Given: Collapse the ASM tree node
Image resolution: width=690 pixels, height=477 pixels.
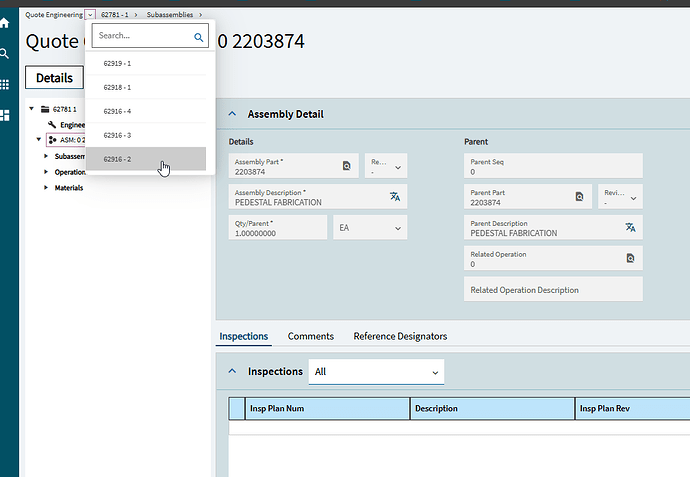Looking at the screenshot, I should (39, 139).
